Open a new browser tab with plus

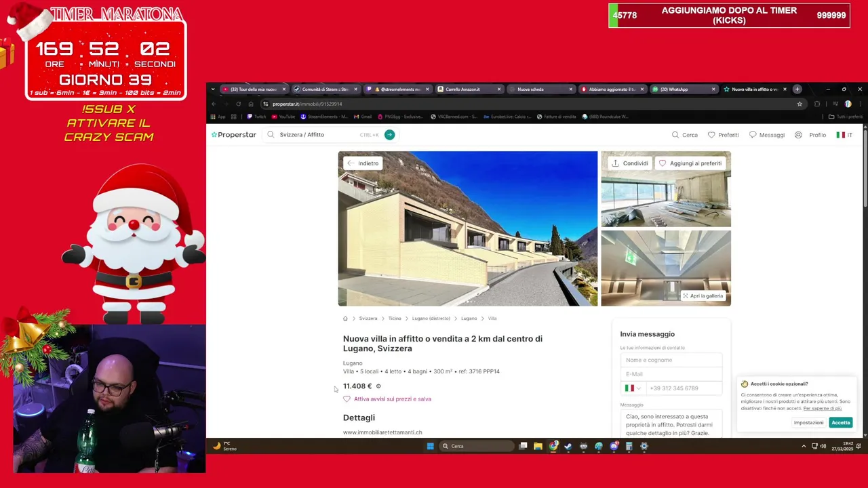point(797,89)
